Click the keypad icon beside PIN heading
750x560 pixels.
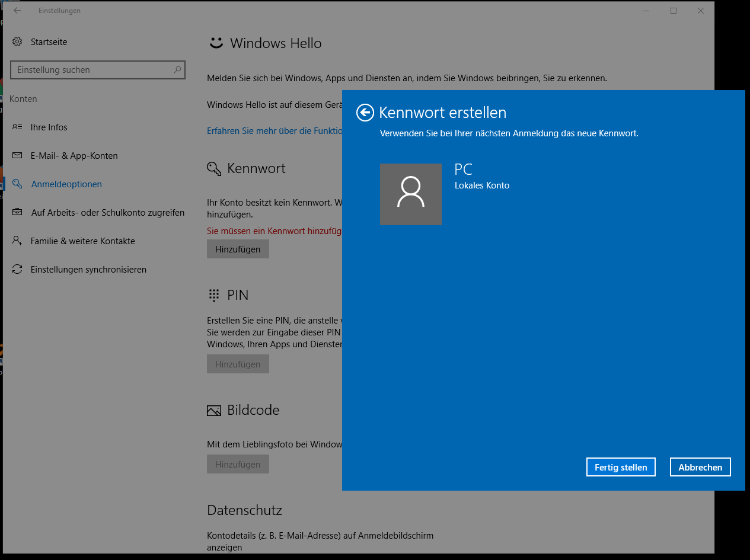click(x=213, y=295)
